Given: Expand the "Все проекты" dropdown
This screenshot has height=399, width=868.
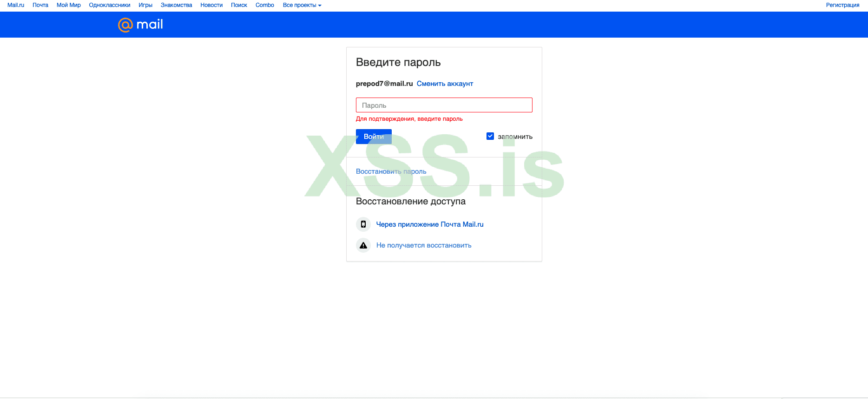Looking at the screenshot, I should coord(302,5).
